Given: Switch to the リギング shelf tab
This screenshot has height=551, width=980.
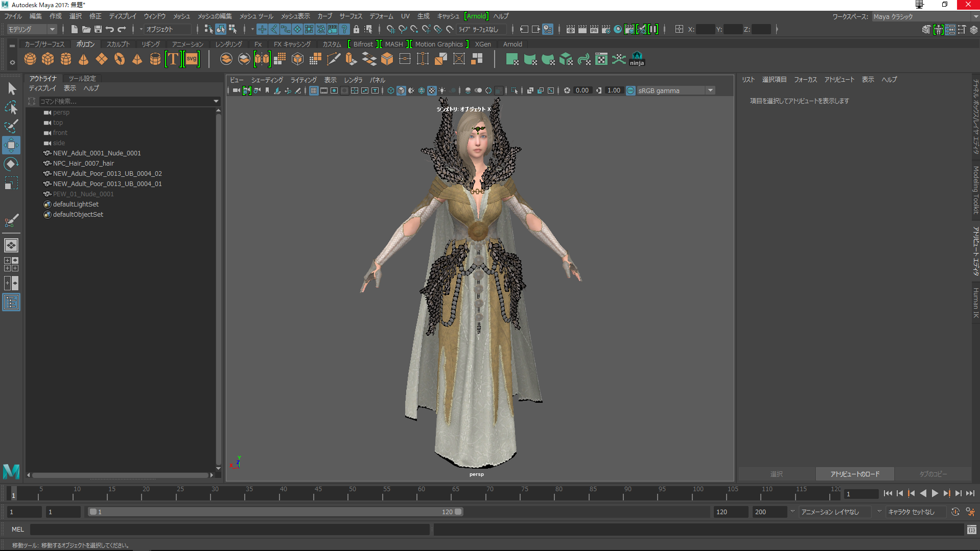Looking at the screenshot, I should [151, 44].
